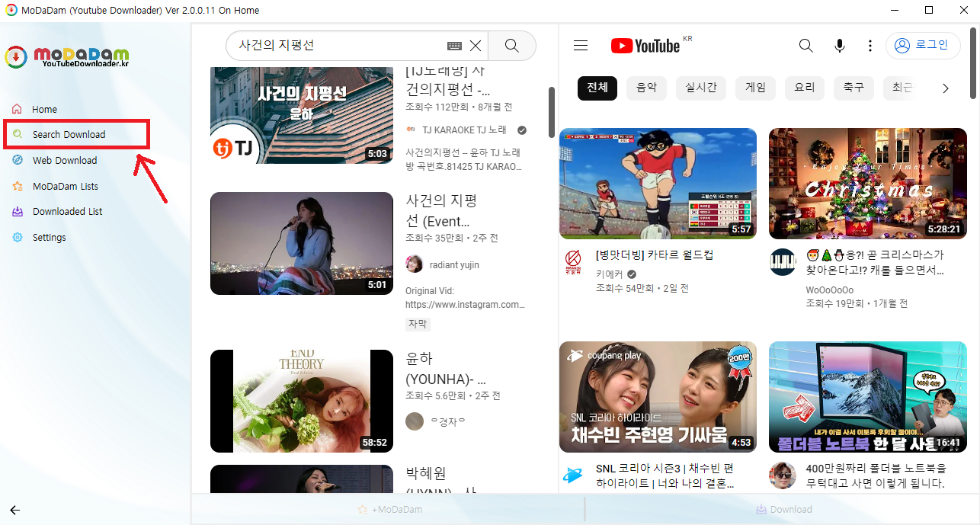Click the magnifier search button beside search box
Image resolution: width=980 pixels, height=525 pixels.
[x=512, y=46]
